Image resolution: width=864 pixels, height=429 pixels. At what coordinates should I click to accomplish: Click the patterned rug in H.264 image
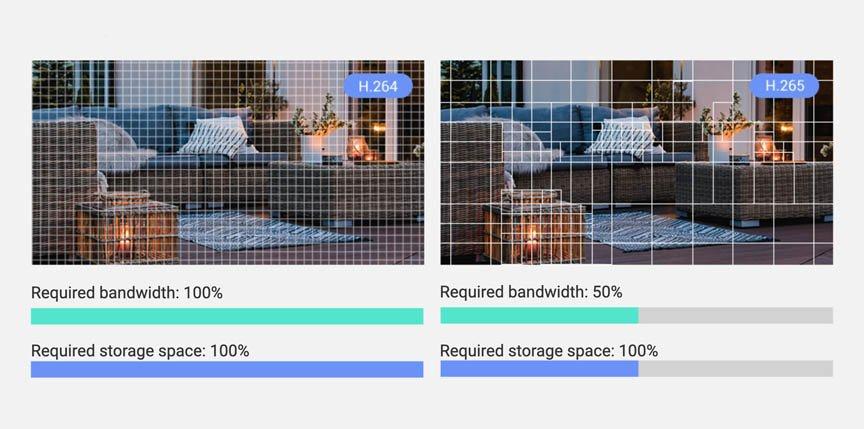coord(270,231)
